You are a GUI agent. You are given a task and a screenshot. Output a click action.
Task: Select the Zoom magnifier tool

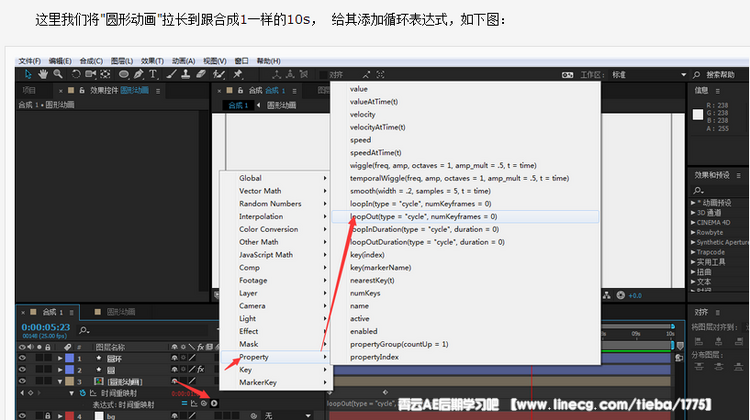click(x=58, y=74)
